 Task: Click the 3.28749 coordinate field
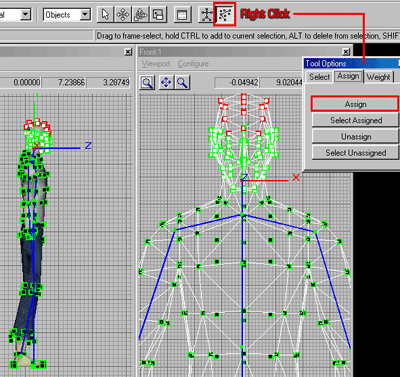(108, 82)
